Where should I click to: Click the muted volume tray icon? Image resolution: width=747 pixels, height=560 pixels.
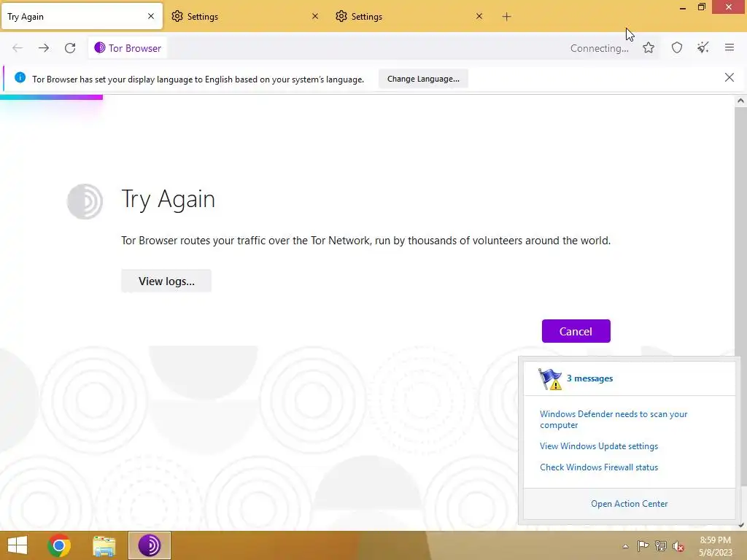pos(678,546)
